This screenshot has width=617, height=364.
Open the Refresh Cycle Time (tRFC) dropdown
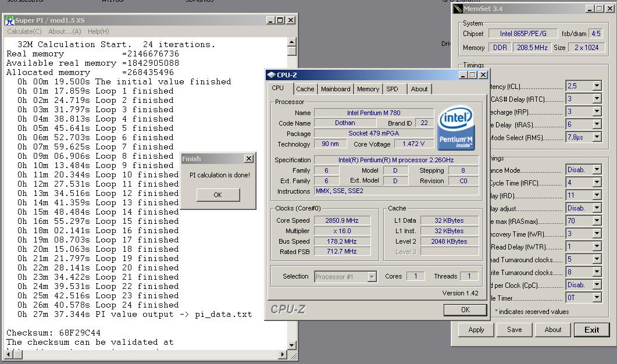point(597,183)
